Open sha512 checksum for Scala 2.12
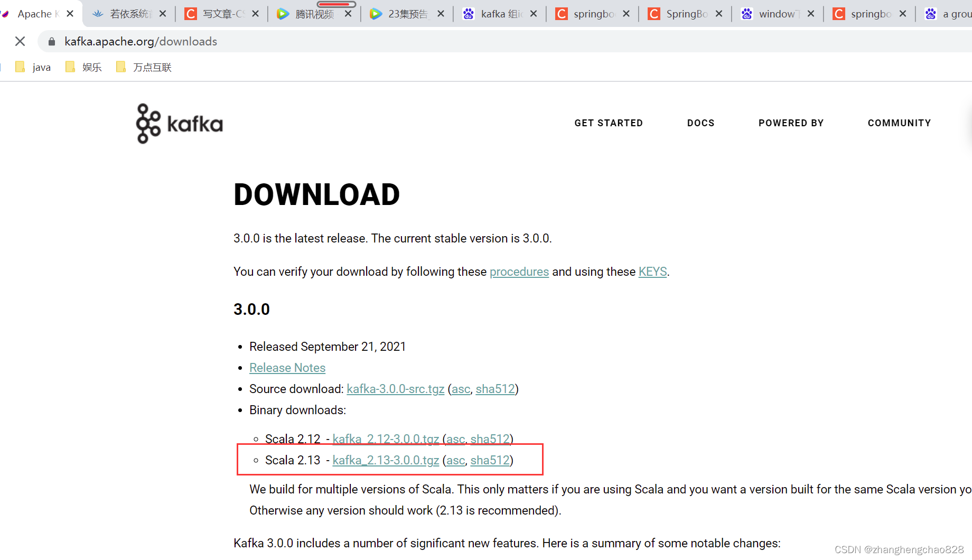This screenshot has height=560, width=972. coord(490,438)
